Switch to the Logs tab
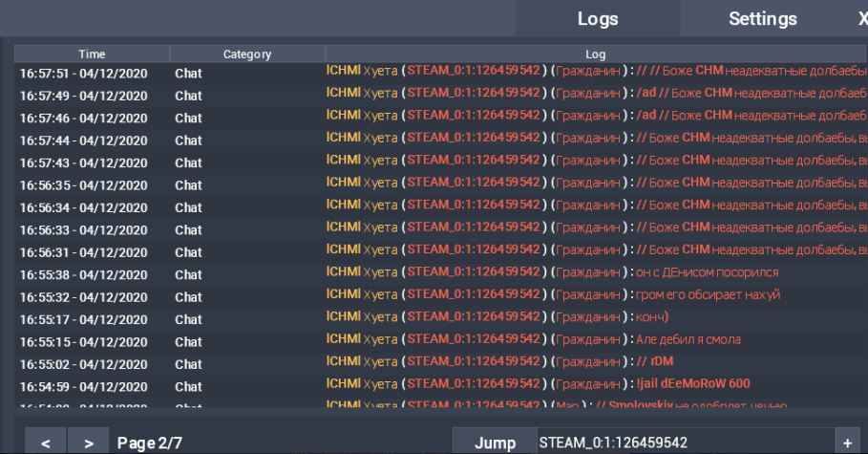The image size is (868, 454). coord(598,18)
